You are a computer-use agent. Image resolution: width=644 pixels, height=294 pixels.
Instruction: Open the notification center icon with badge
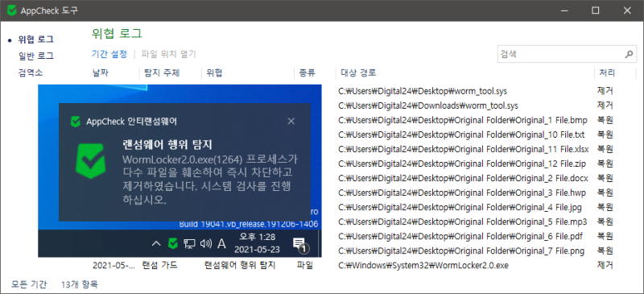tap(300, 245)
